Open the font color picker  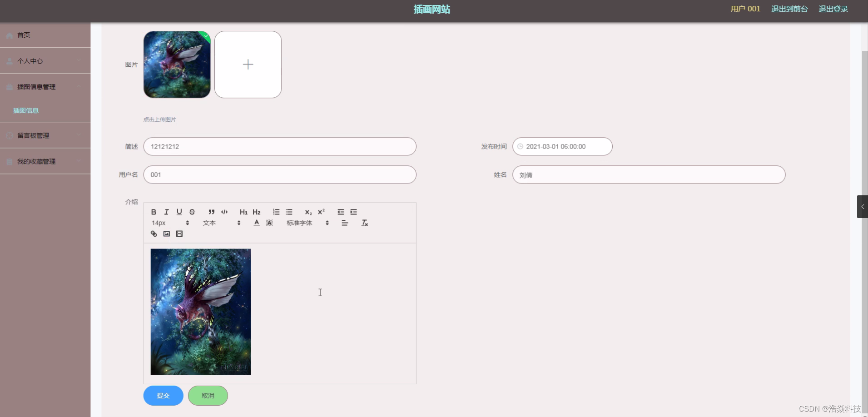(x=257, y=223)
